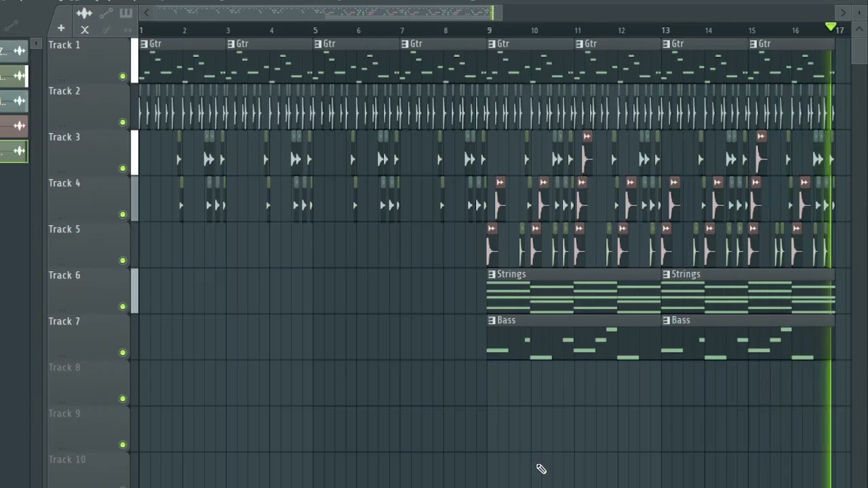Mute Track 8 with its green light
The image size is (868, 488).
tap(123, 399)
